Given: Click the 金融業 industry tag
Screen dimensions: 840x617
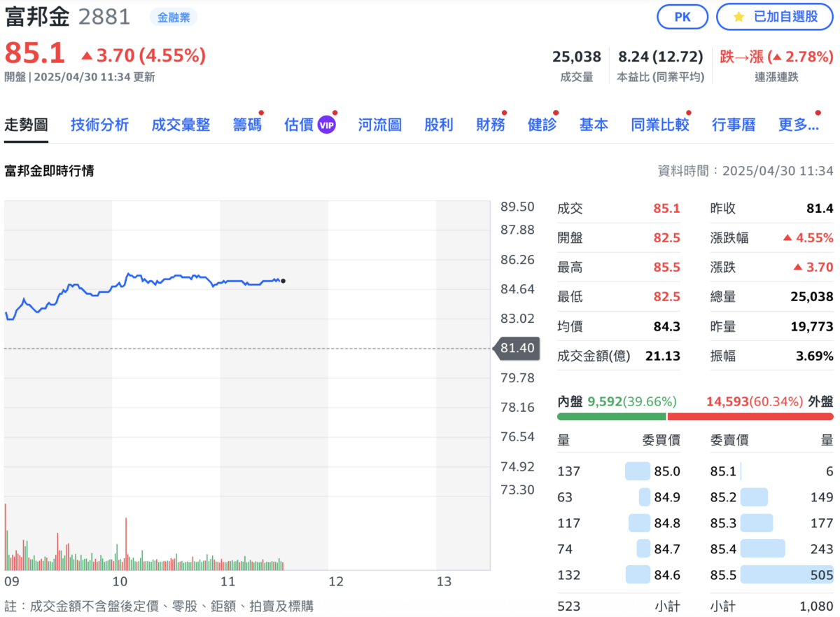Looking at the screenshot, I should tap(173, 15).
